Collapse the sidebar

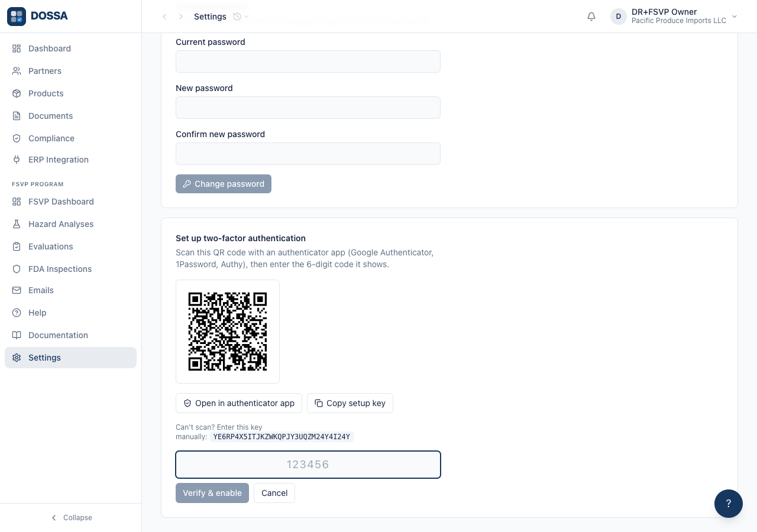point(71,518)
